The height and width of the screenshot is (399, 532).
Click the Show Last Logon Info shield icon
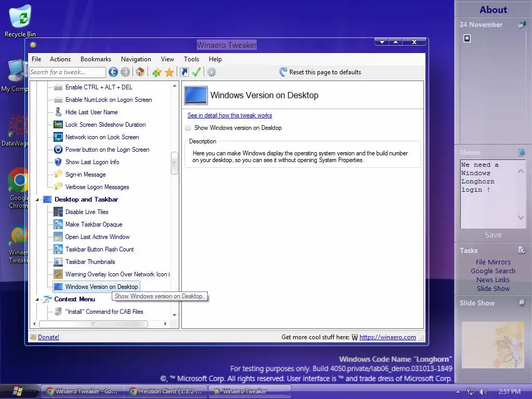tap(58, 162)
